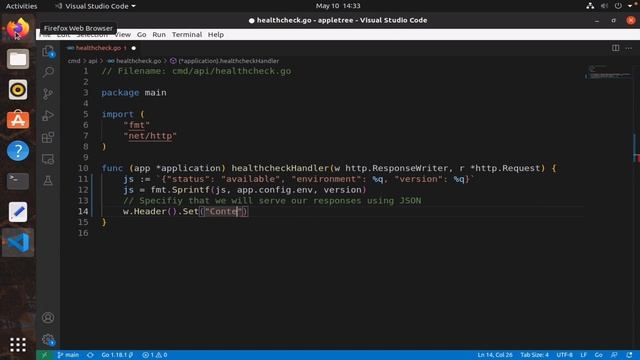
Task: Open the Explorer view in activity bar
Action: (x=48, y=51)
